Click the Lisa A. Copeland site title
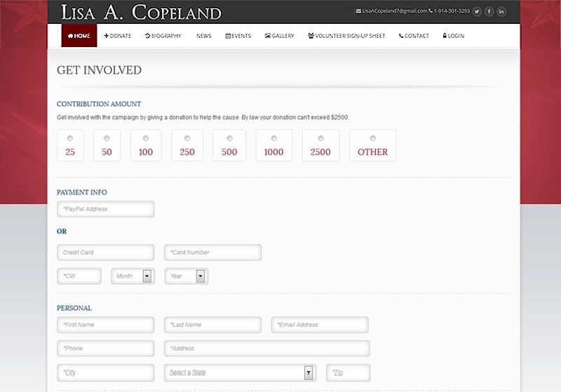Viewport: 561px width, 392px height. coord(141,13)
